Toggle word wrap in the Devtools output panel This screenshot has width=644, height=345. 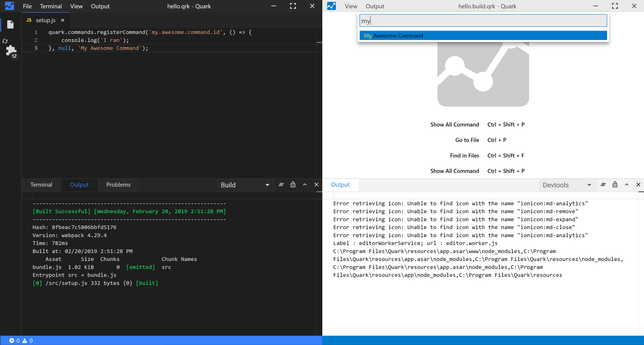pyautogui.click(x=603, y=185)
